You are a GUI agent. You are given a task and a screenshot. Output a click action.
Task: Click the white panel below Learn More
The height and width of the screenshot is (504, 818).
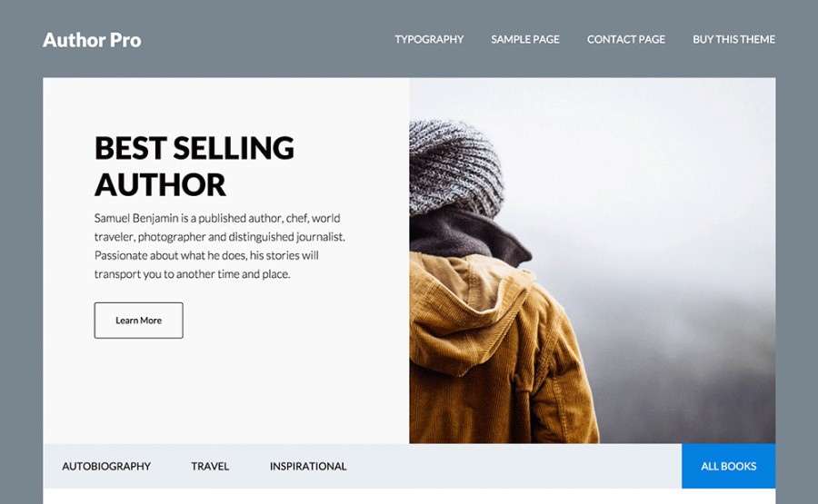pos(226,390)
